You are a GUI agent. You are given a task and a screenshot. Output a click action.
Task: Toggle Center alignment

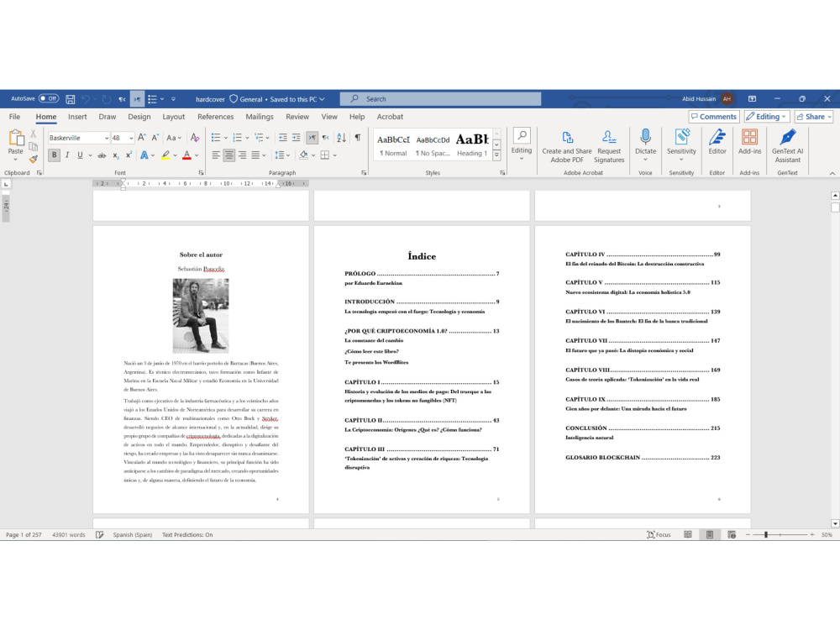tap(228, 155)
